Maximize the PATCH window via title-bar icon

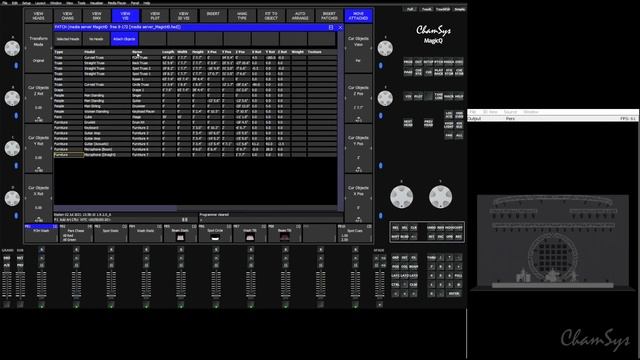(331, 27)
